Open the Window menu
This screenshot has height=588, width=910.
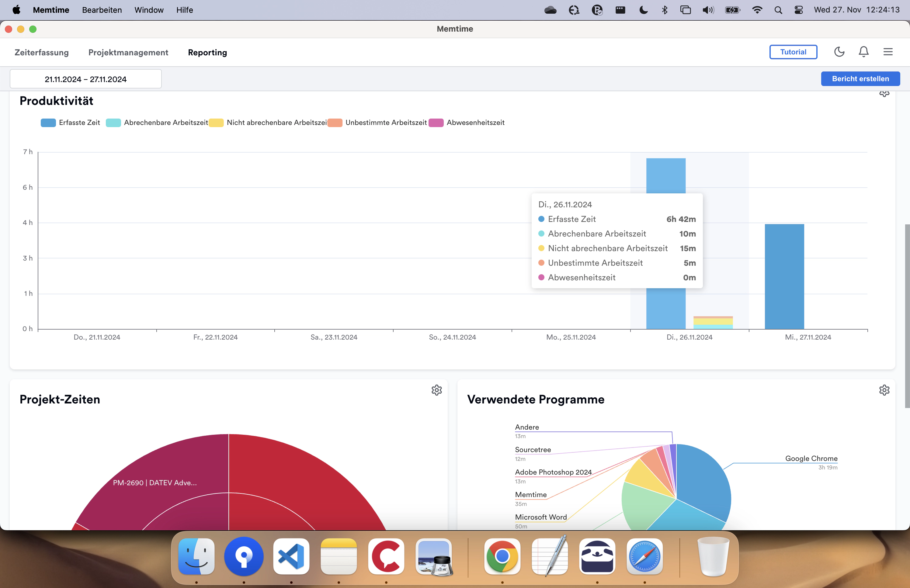149,10
